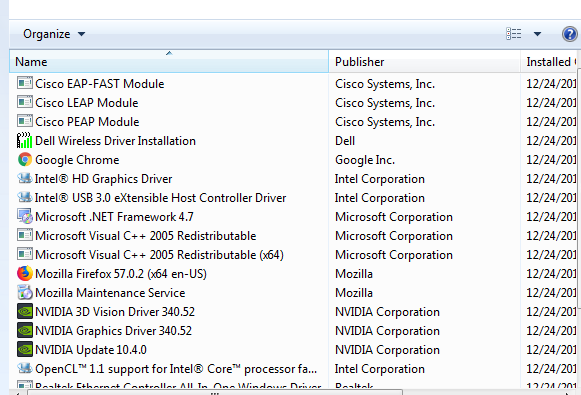581x395 pixels.
Task: Click the Google Inc. publisher cell
Action: pos(365,160)
